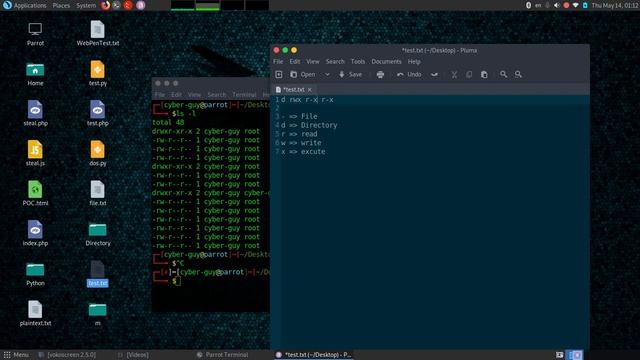Click the 'd => Directory' line in the editor
Image resolution: width=640 pixels, height=360 pixels.
pyautogui.click(x=309, y=125)
